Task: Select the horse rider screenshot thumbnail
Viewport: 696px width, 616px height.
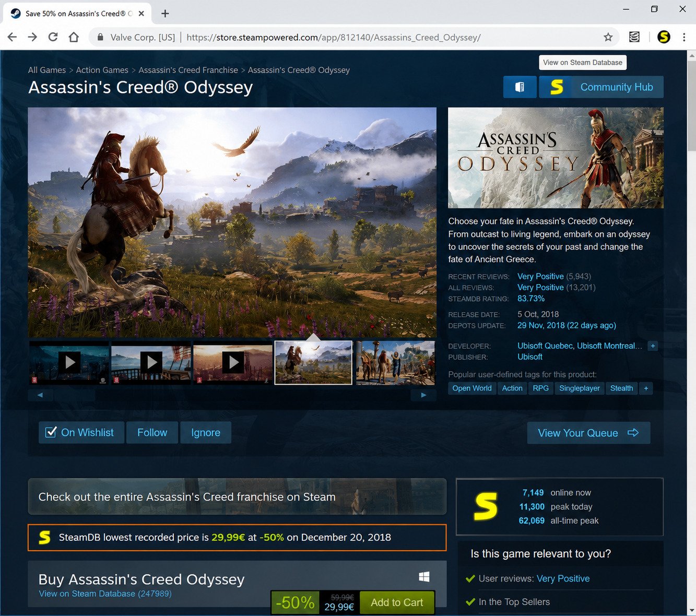Action: (x=313, y=362)
